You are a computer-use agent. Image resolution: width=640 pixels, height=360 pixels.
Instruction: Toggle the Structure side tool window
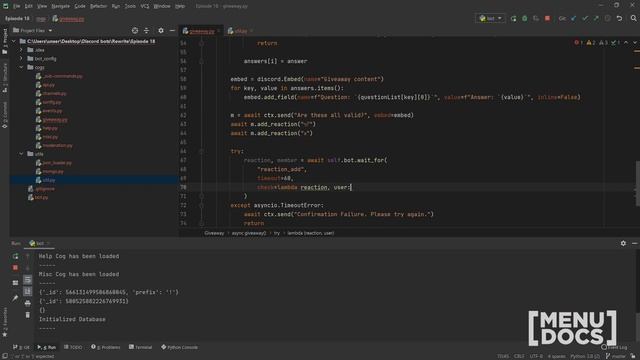tap(5, 78)
